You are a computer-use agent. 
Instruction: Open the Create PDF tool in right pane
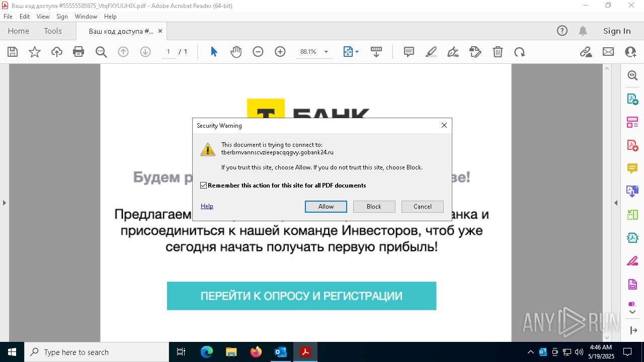[x=632, y=145]
